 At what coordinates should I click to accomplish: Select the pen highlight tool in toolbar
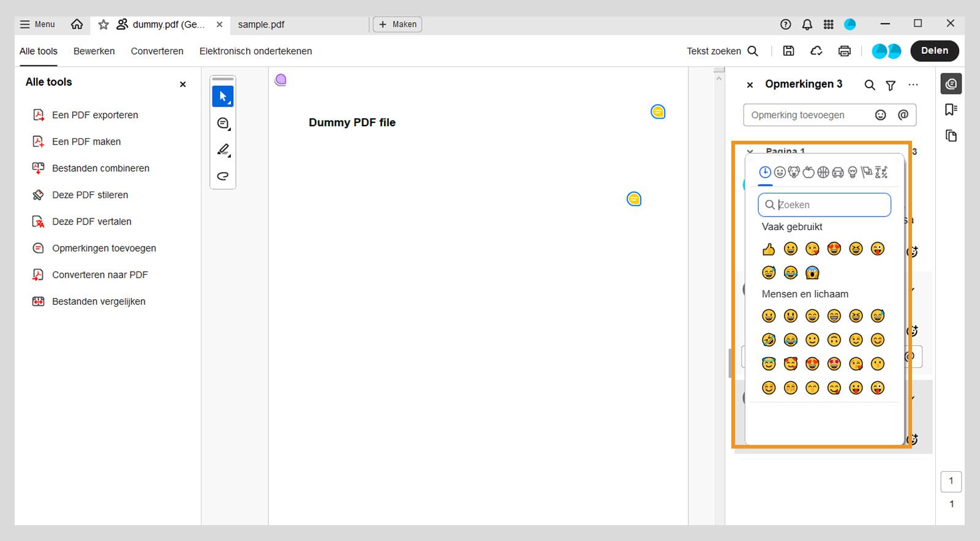[223, 150]
